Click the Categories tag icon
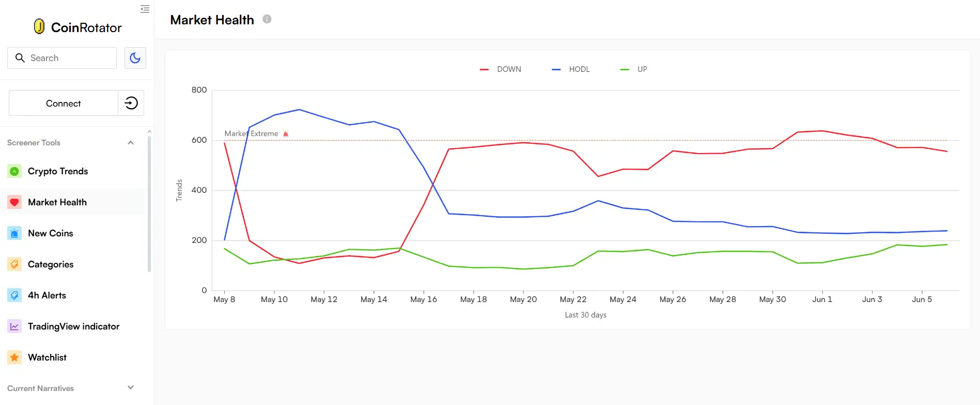 coord(14,264)
